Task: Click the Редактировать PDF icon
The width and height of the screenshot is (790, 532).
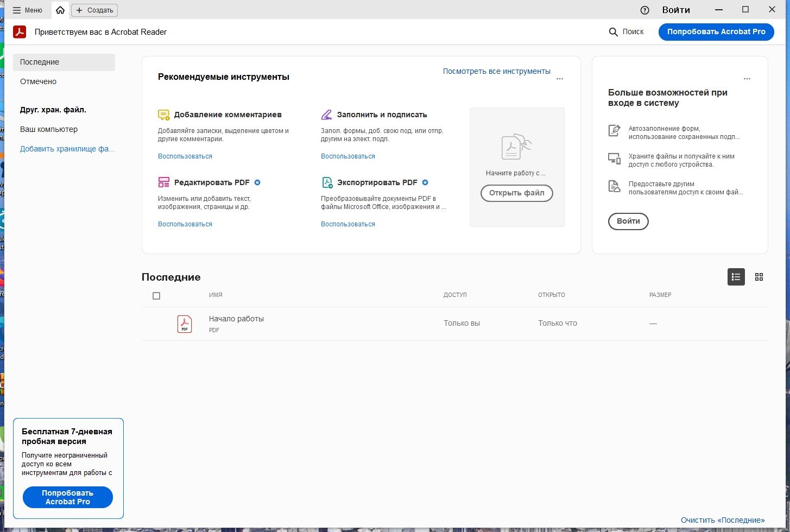Action: (163, 182)
